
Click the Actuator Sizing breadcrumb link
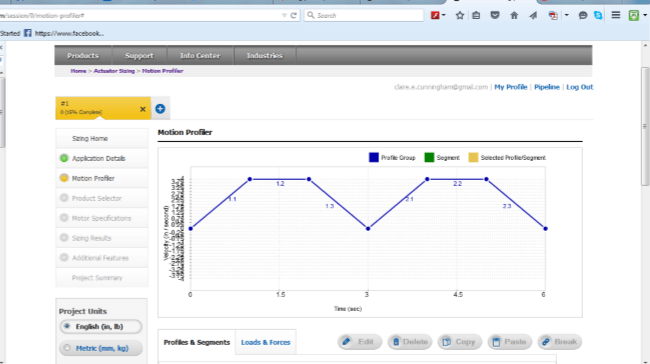point(114,71)
